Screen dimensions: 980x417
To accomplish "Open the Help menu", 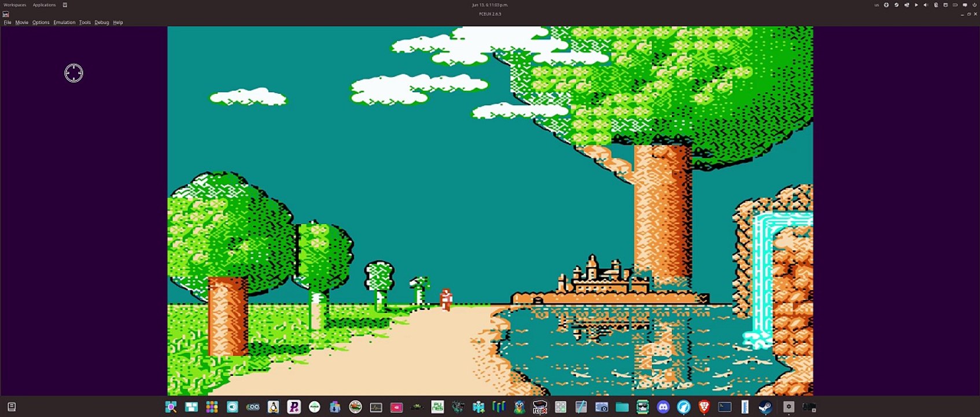I will [x=118, y=22].
